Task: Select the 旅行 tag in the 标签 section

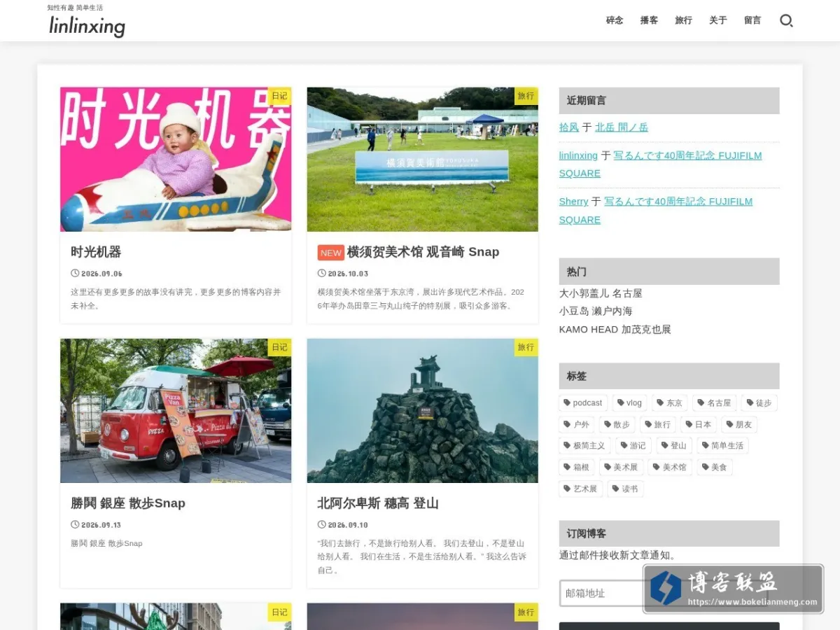Action: [x=657, y=425]
